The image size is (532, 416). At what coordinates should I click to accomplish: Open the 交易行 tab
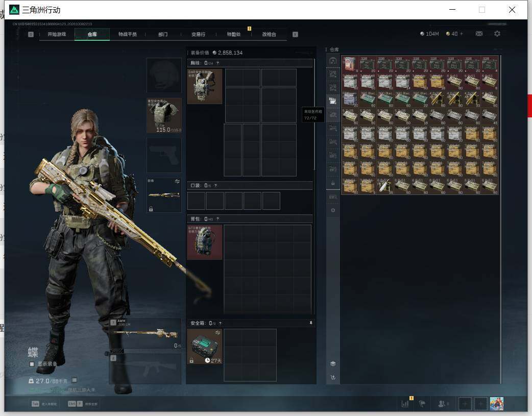pos(198,34)
